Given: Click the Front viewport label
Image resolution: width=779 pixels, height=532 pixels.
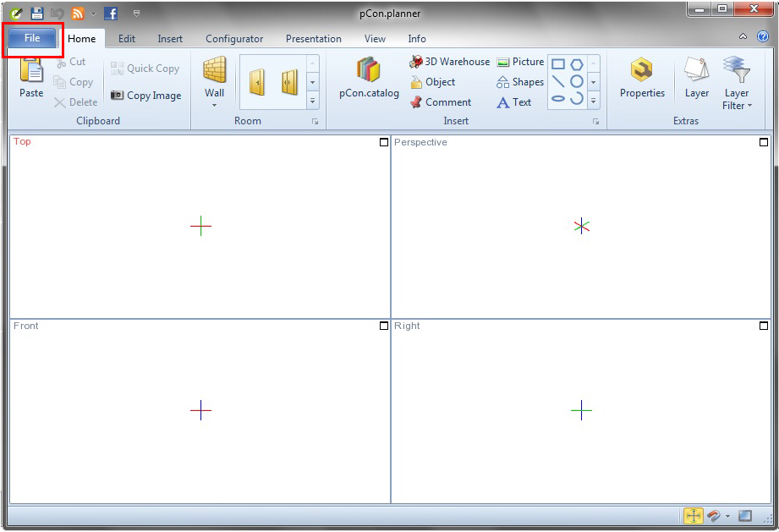Looking at the screenshot, I should click(x=26, y=326).
